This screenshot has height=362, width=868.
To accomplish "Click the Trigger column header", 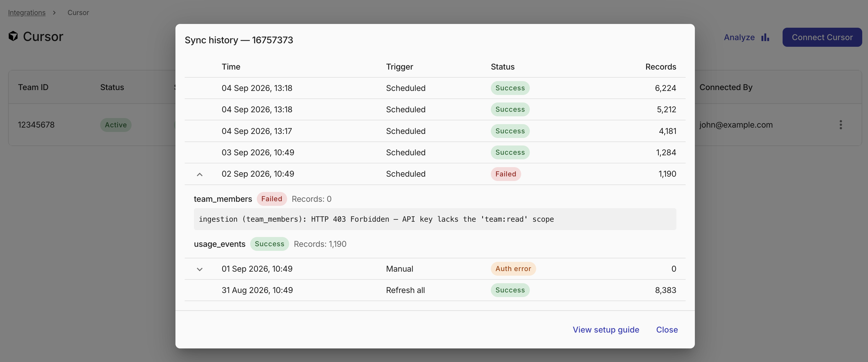I will [399, 67].
